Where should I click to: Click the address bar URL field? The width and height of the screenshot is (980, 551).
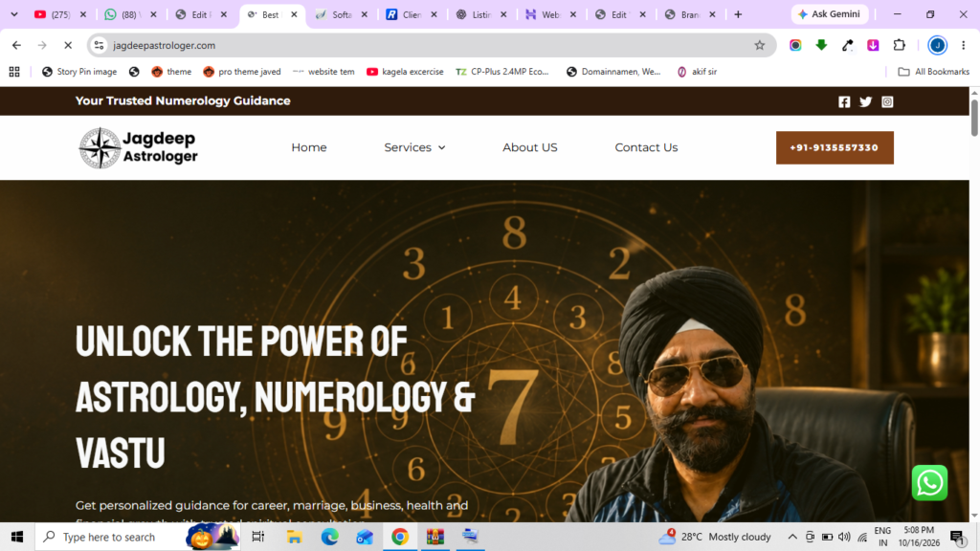pyautogui.click(x=432, y=45)
